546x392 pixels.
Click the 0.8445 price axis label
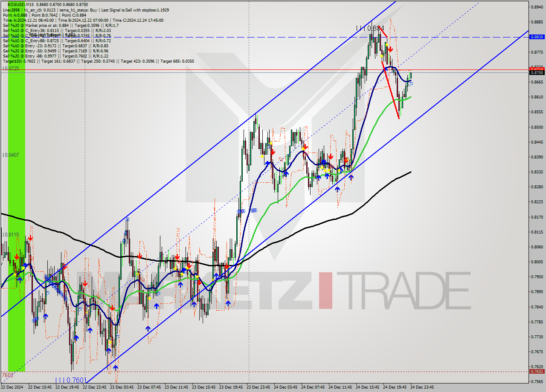(536, 142)
